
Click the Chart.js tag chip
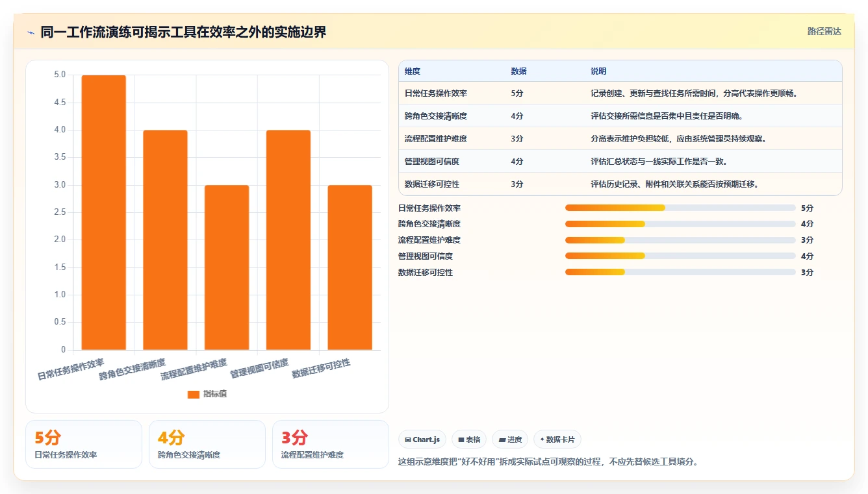tap(422, 439)
